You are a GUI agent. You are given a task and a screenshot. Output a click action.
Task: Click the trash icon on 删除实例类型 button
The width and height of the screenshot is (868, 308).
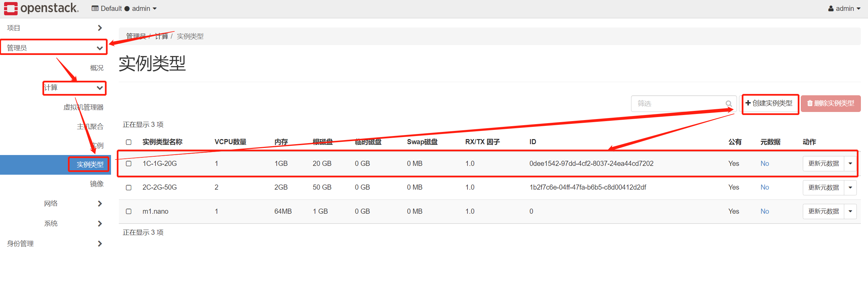(x=810, y=103)
